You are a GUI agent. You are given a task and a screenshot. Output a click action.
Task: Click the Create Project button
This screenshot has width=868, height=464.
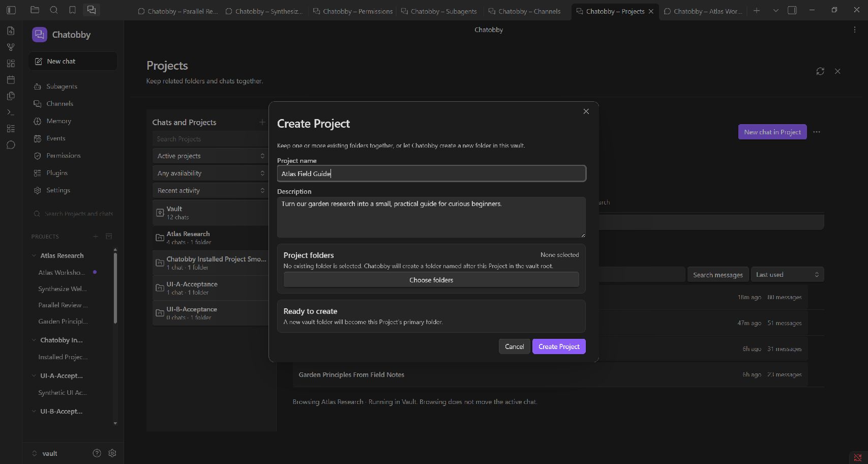tap(559, 346)
